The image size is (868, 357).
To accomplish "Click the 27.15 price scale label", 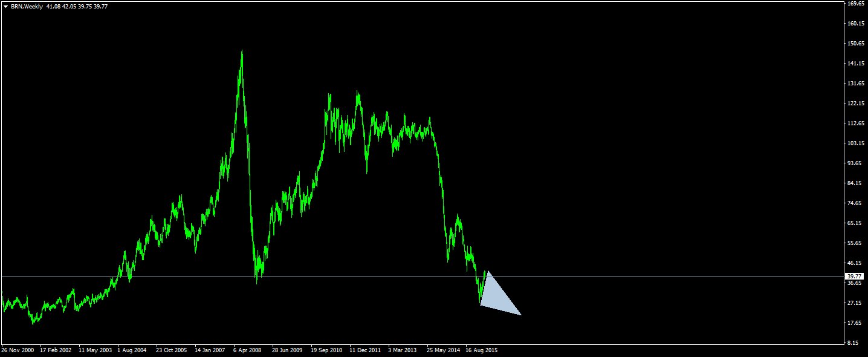I will click(855, 303).
